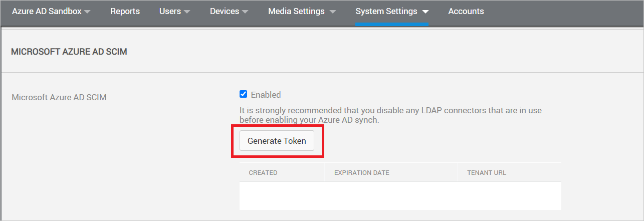Uncheck the Enabled checkbox
Screen dimensions: 644x221
(244, 94)
